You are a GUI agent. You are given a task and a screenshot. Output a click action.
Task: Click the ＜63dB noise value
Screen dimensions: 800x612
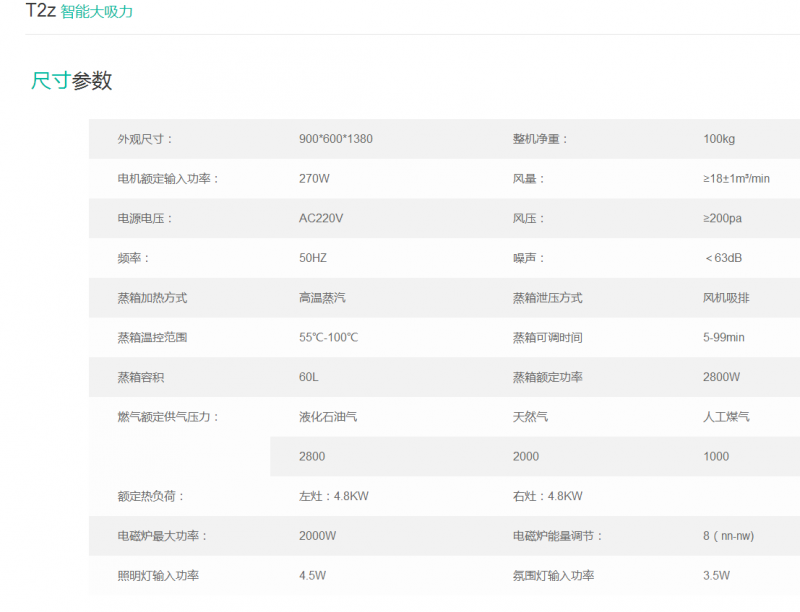coord(722,258)
